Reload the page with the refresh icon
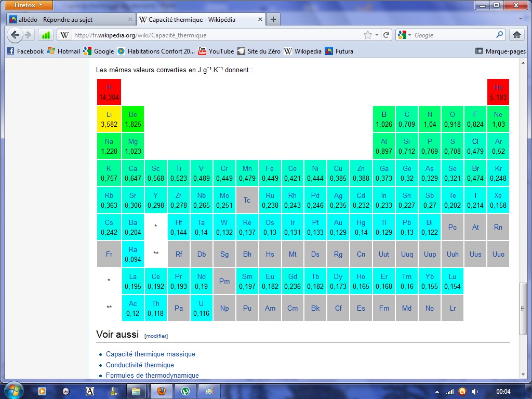The height and width of the screenshot is (399, 532). coord(386,35)
